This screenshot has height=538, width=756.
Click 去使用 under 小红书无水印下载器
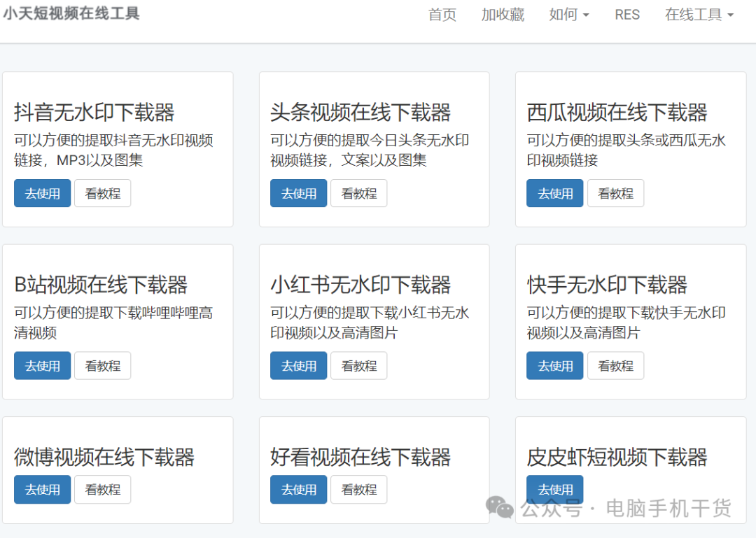[x=298, y=366]
